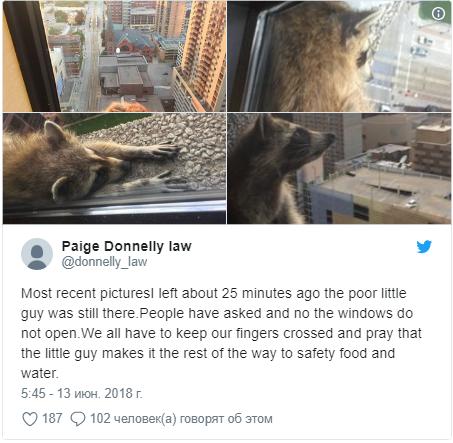
Task: Click the tweet text about the raccoon
Action: click(221, 333)
